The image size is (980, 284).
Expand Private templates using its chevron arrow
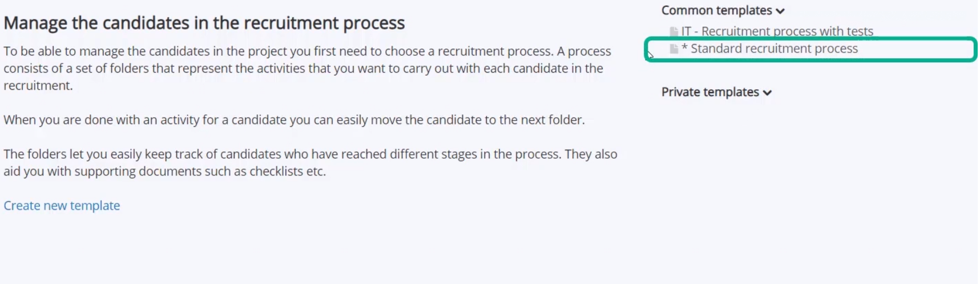coord(767,93)
